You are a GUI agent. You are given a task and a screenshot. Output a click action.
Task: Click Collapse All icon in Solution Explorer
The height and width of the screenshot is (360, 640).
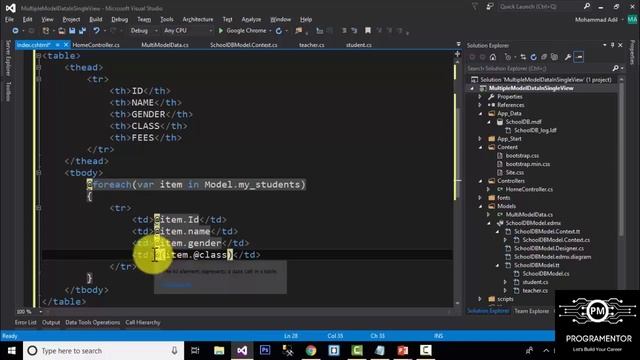click(544, 57)
